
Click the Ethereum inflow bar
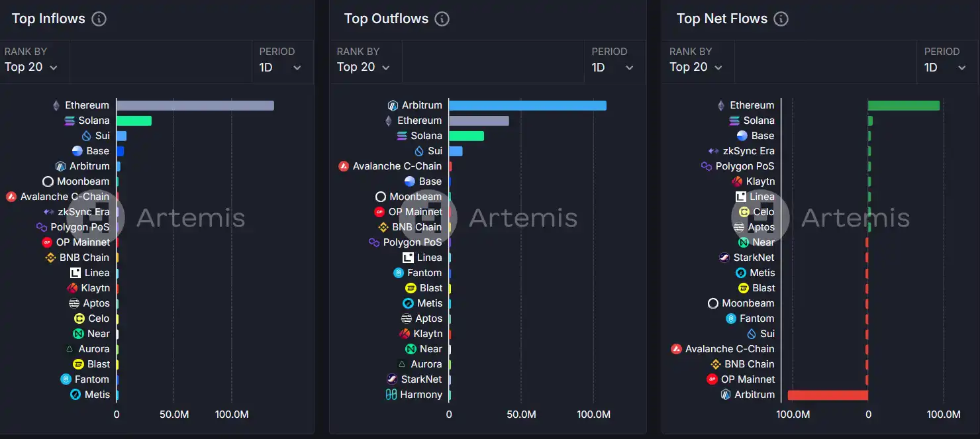tap(195, 105)
